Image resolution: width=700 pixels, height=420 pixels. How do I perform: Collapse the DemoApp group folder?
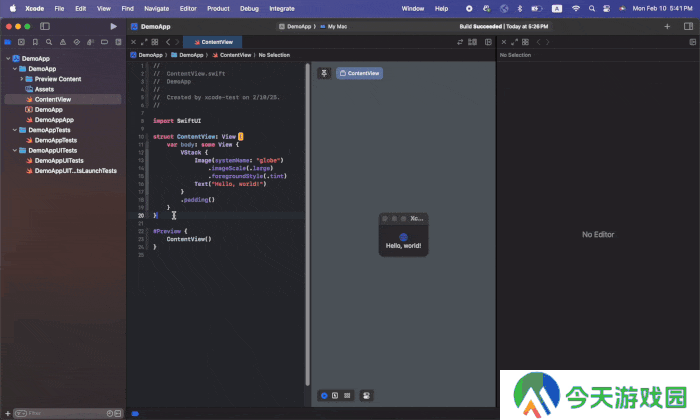click(15, 69)
